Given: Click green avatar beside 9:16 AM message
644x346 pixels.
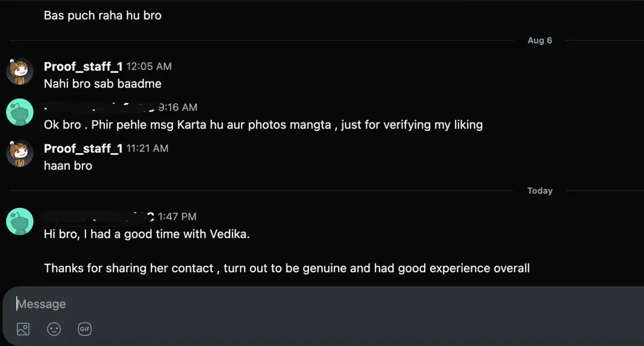Looking at the screenshot, I should coord(19,113).
